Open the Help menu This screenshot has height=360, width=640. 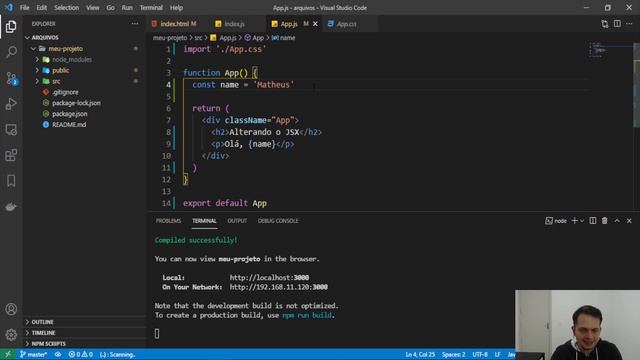tap(176, 8)
